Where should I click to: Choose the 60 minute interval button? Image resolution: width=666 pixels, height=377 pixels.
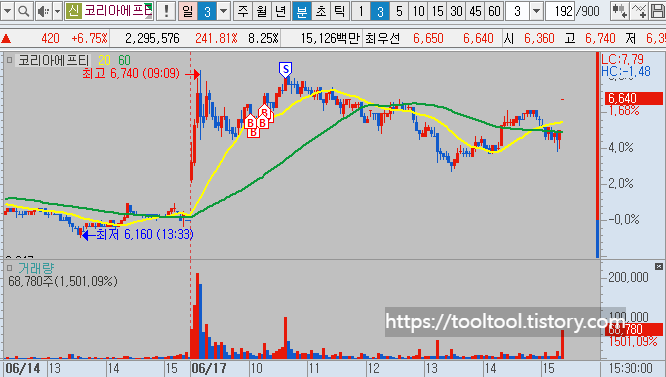[x=494, y=11]
